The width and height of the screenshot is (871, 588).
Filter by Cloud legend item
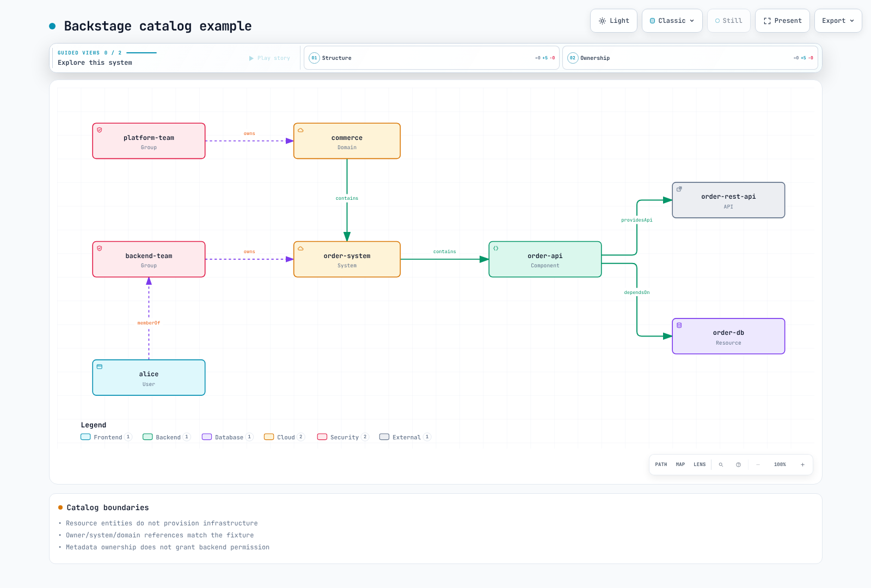(x=284, y=437)
